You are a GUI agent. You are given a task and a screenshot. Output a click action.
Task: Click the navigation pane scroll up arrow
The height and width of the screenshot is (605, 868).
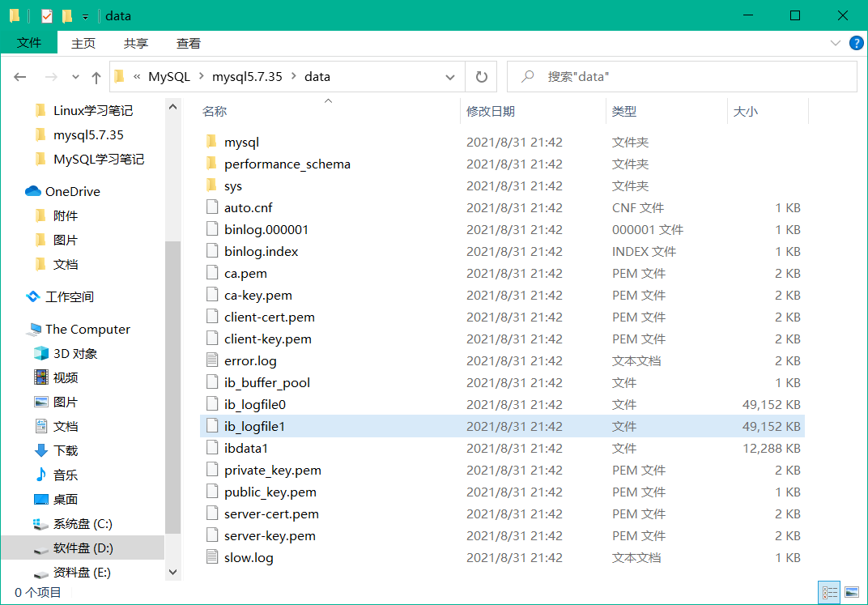(x=172, y=107)
